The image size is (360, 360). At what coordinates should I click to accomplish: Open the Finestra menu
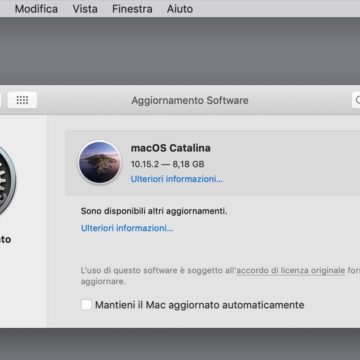(132, 9)
